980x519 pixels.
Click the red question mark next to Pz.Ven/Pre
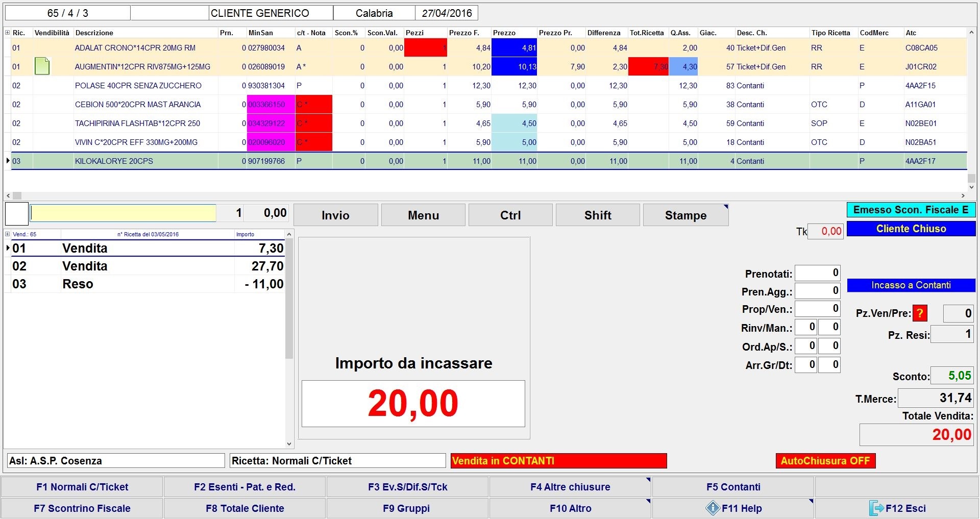pos(920,313)
